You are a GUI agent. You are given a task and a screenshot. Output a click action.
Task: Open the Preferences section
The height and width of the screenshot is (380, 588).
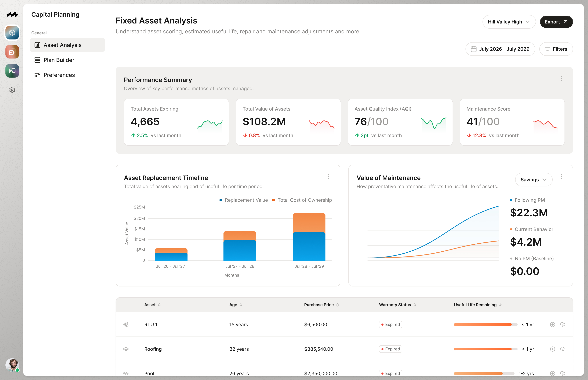click(59, 75)
